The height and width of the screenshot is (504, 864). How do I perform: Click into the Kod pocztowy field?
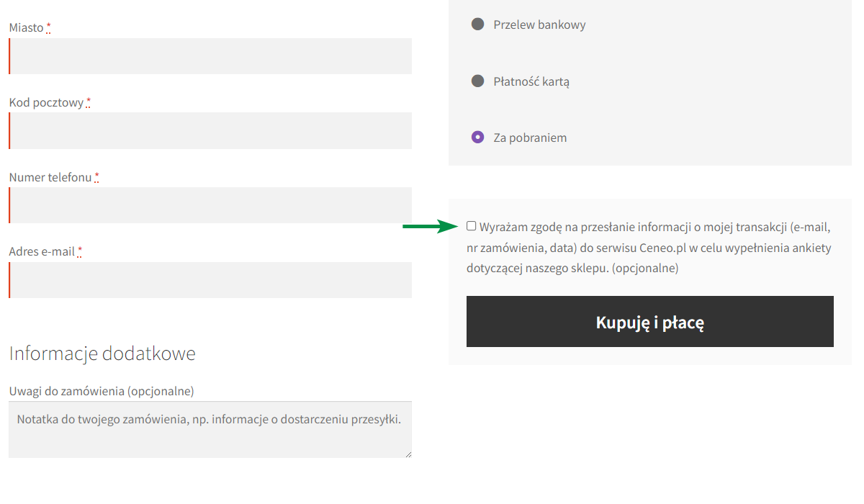point(210,130)
